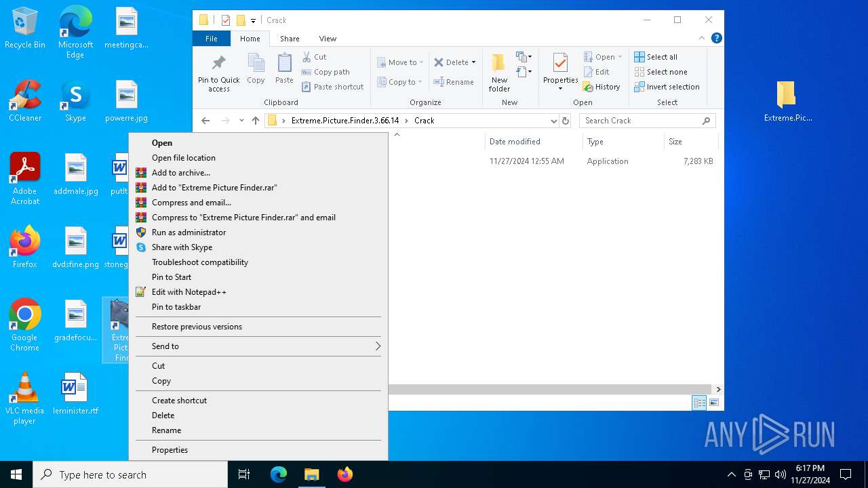Viewport: 868px width, 488px height.
Task: Click Paste shortcut in ribbon
Action: pyautogui.click(x=332, y=87)
